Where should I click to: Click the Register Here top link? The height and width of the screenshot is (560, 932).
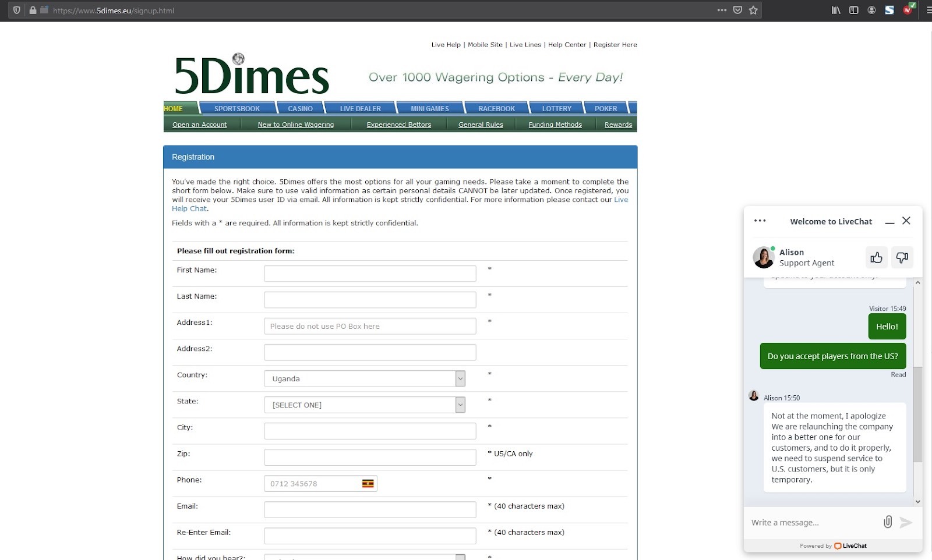coord(615,45)
